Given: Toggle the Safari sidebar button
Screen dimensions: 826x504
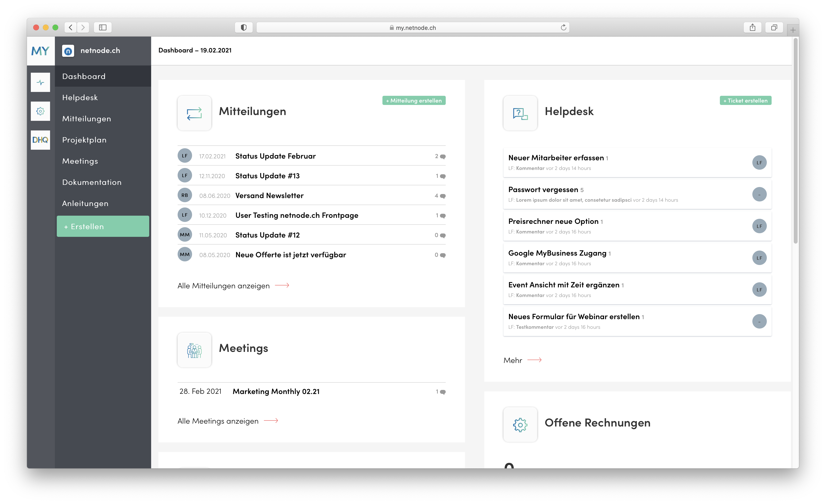Looking at the screenshot, I should (103, 27).
